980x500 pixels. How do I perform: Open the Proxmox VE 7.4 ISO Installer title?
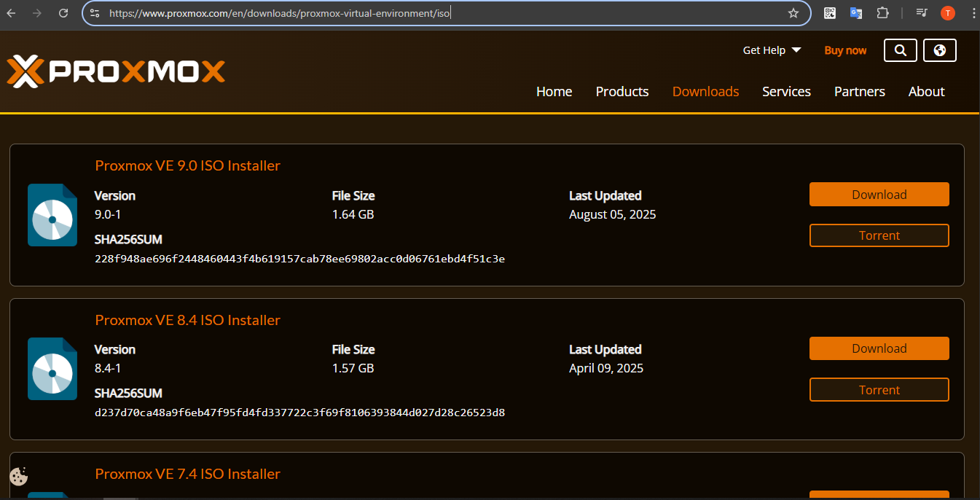(x=187, y=474)
